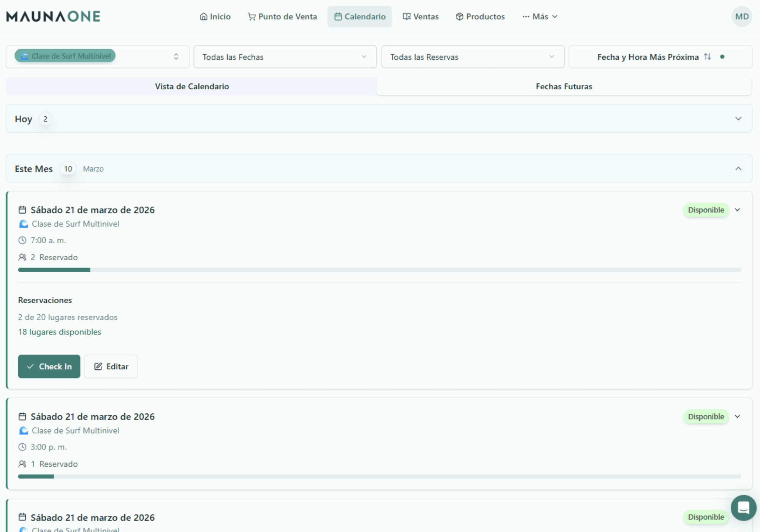The height and width of the screenshot is (532, 760).
Task: Click the MD user avatar
Action: click(741, 17)
